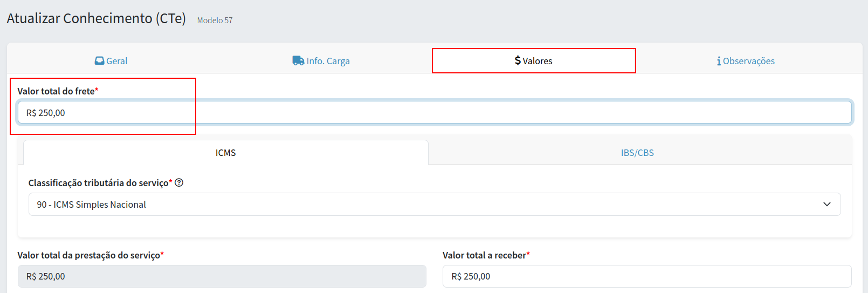Click the Valor total a receber input

coord(646,276)
